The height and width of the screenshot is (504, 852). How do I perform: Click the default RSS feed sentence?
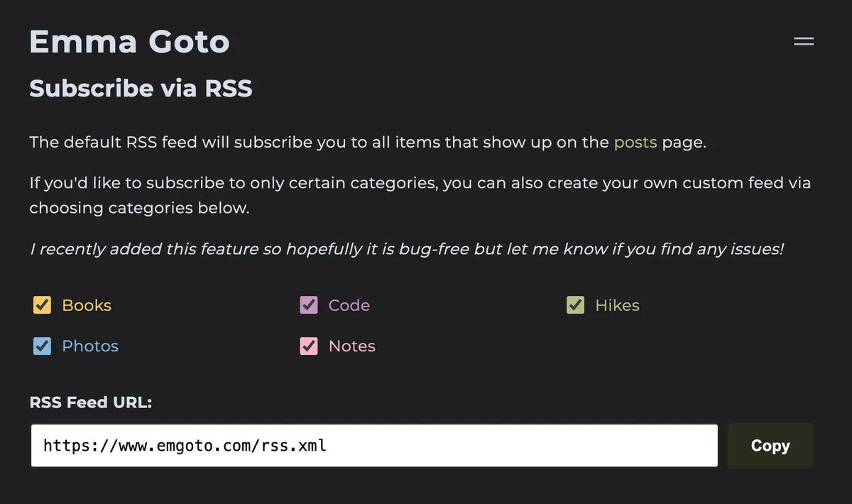319,142
